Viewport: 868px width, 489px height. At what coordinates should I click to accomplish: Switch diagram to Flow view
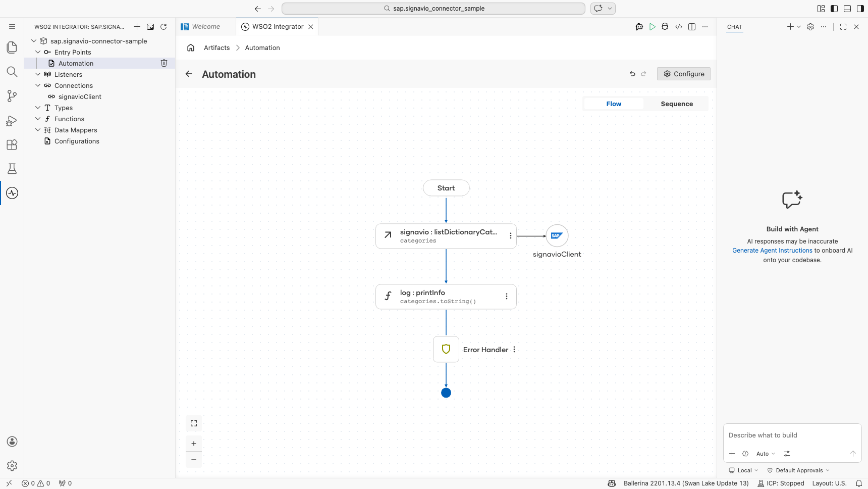[614, 104]
